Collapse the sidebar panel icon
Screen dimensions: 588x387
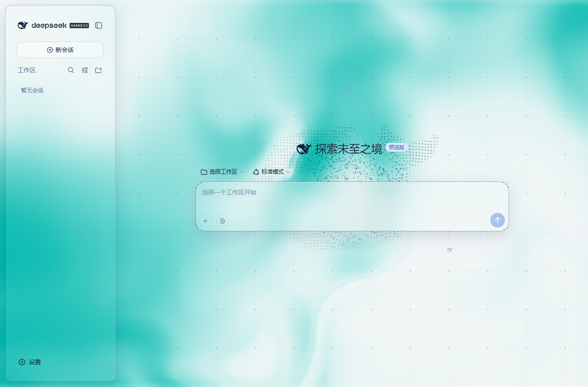pos(99,25)
